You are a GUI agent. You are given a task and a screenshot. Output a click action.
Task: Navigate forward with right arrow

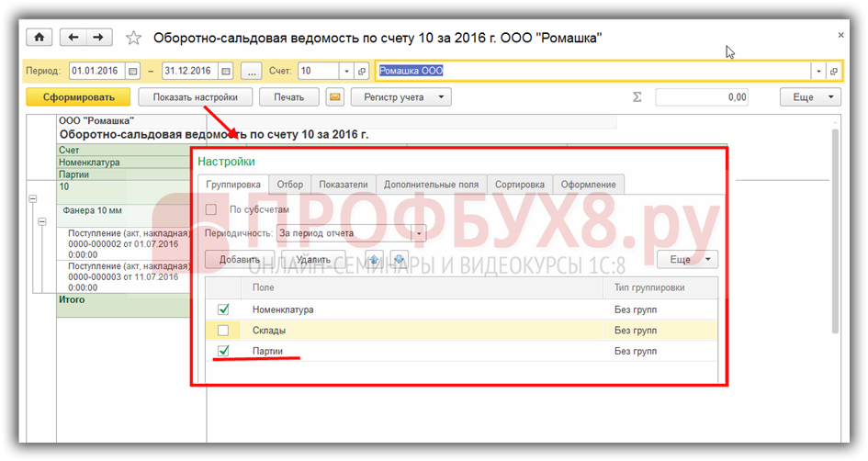(x=98, y=38)
